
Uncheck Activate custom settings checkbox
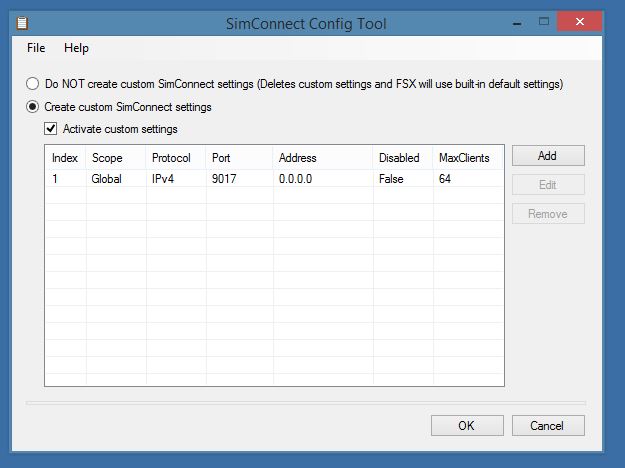click(50, 129)
